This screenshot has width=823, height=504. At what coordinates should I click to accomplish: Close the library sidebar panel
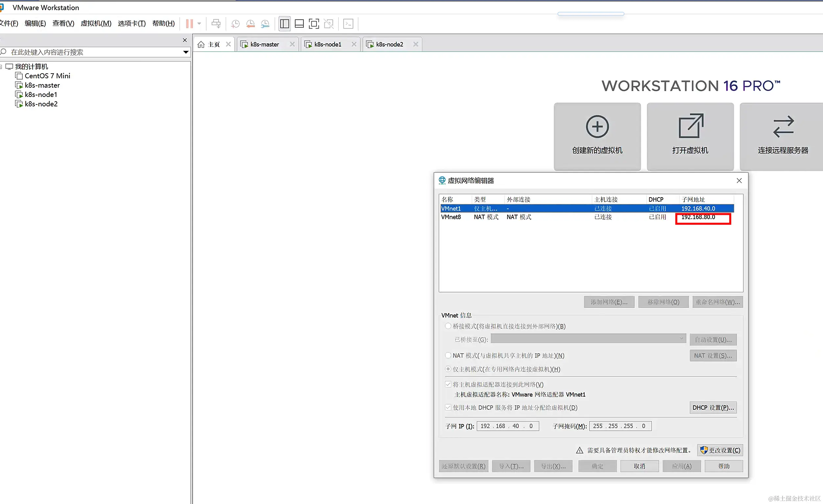point(185,40)
